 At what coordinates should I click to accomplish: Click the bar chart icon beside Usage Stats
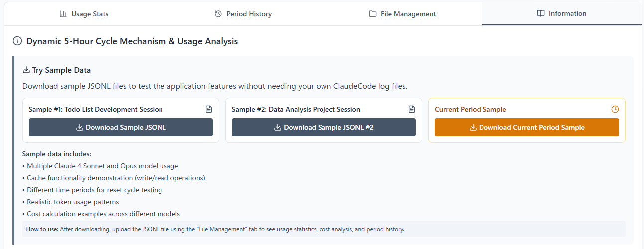[63, 14]
